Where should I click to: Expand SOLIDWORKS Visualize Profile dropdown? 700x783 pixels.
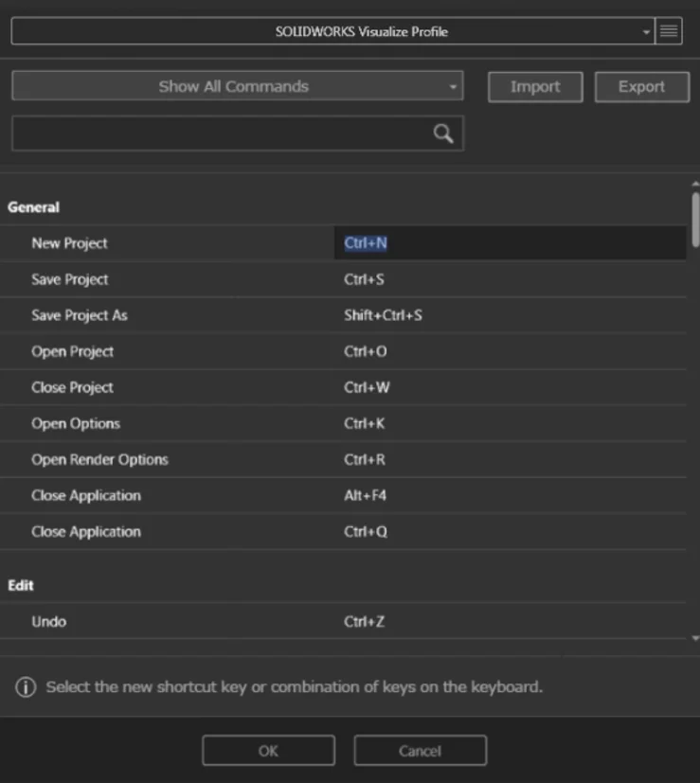(647, 31)
